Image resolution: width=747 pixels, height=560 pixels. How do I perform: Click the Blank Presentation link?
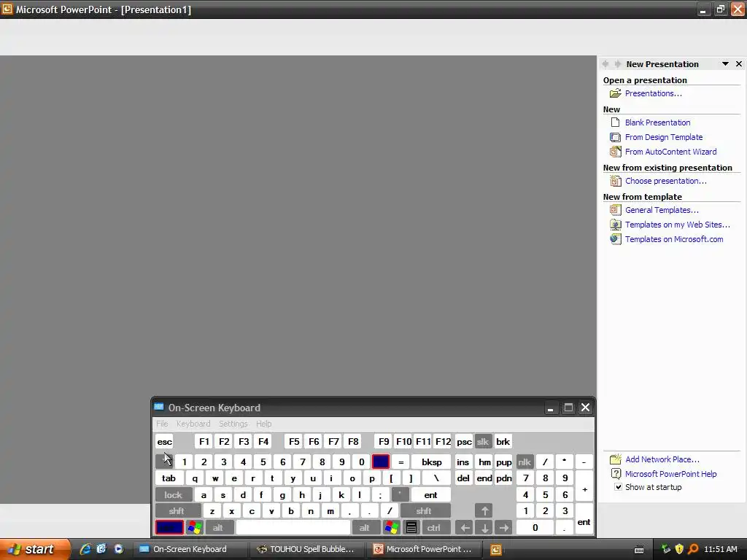click(x=657, y=122)
